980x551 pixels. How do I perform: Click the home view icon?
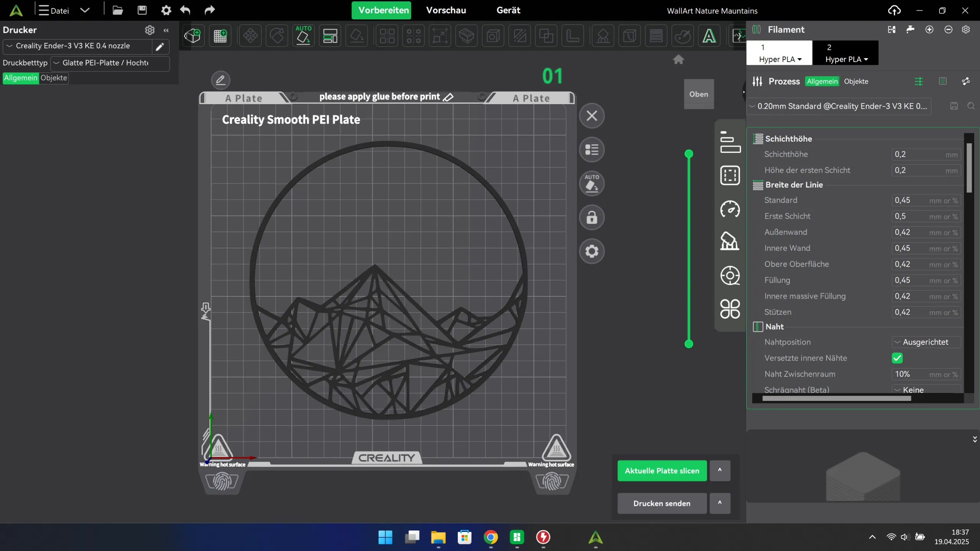click(678, 59)
